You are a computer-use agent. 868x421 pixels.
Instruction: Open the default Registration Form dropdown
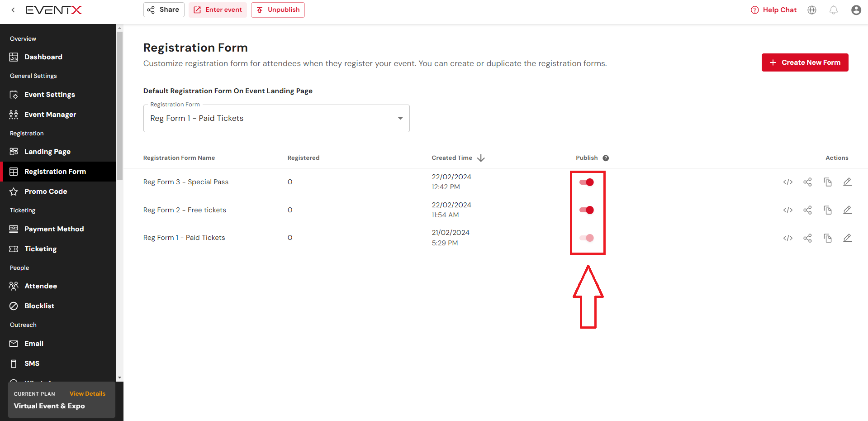tap(276, 119)
